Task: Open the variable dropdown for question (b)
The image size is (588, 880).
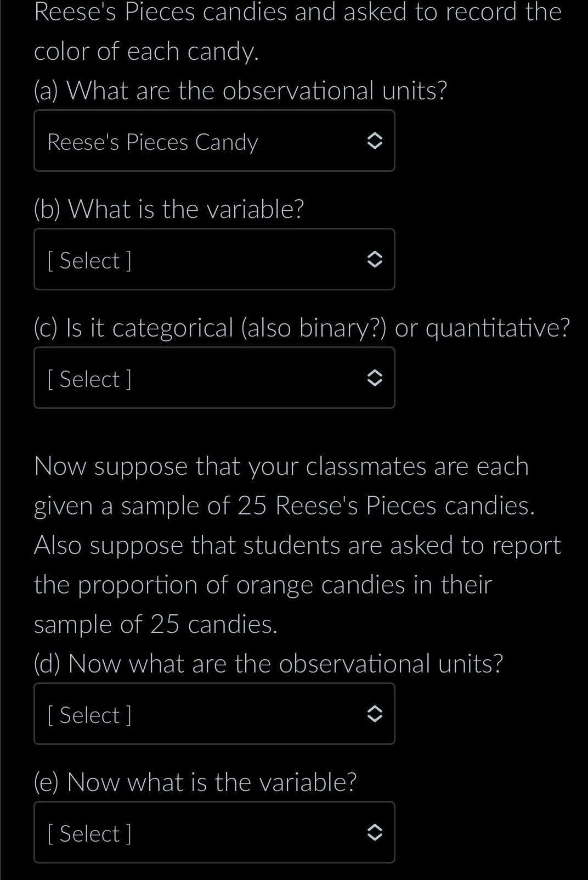Action: (214, 259)
